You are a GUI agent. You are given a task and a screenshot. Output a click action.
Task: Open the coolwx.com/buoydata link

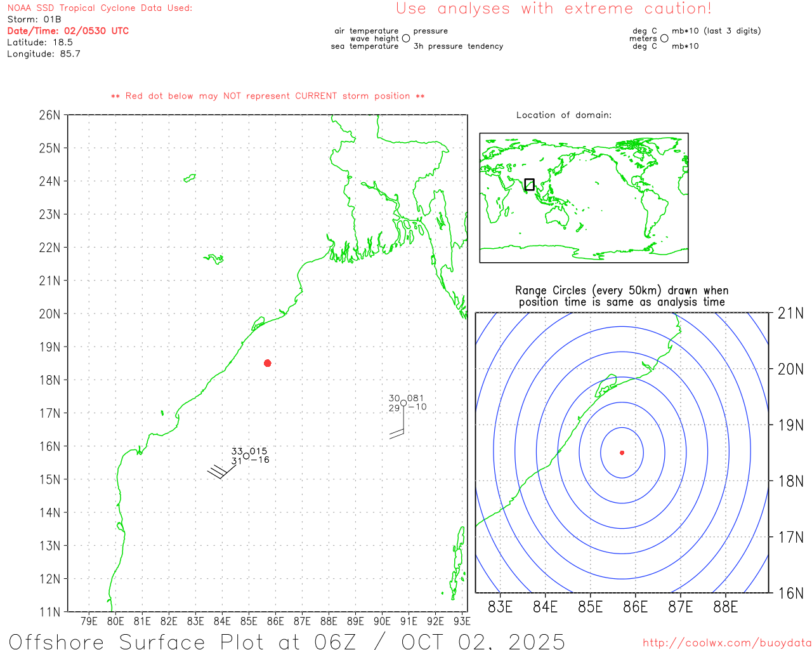tap(727, 643)
